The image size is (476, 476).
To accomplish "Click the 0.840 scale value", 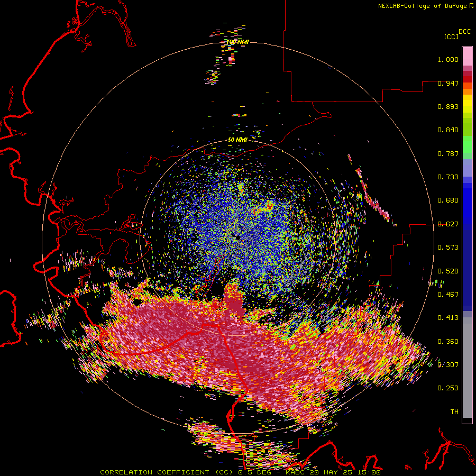I will point(448,130).
